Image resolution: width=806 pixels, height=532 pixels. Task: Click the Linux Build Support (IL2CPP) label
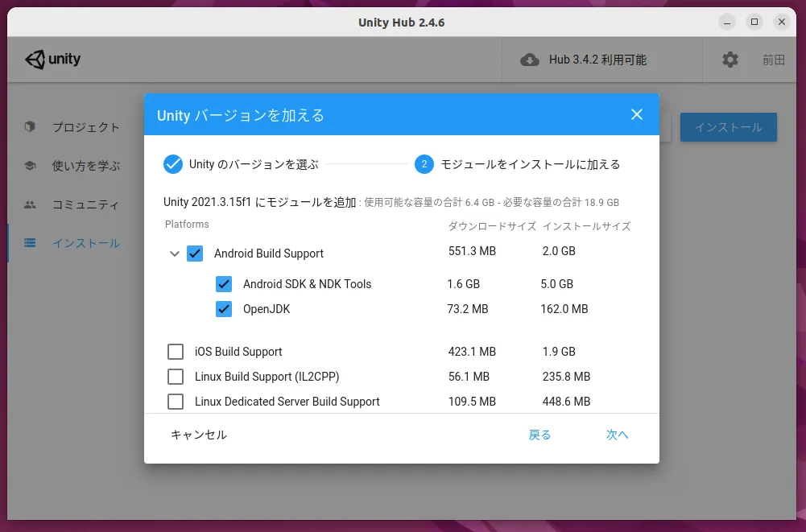(267, 376)
